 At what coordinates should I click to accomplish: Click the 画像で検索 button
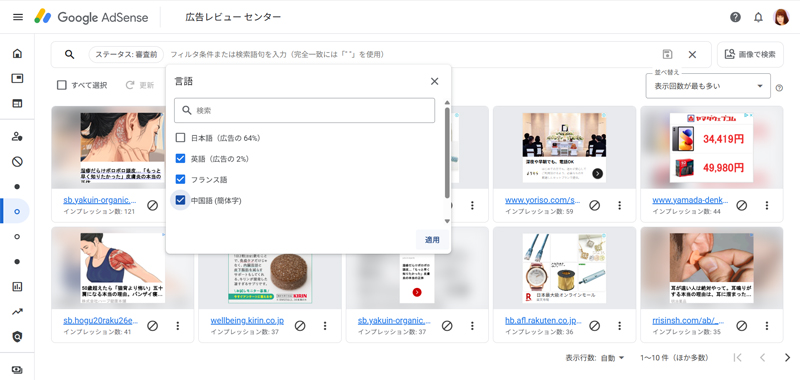click(x=750, y=55)
